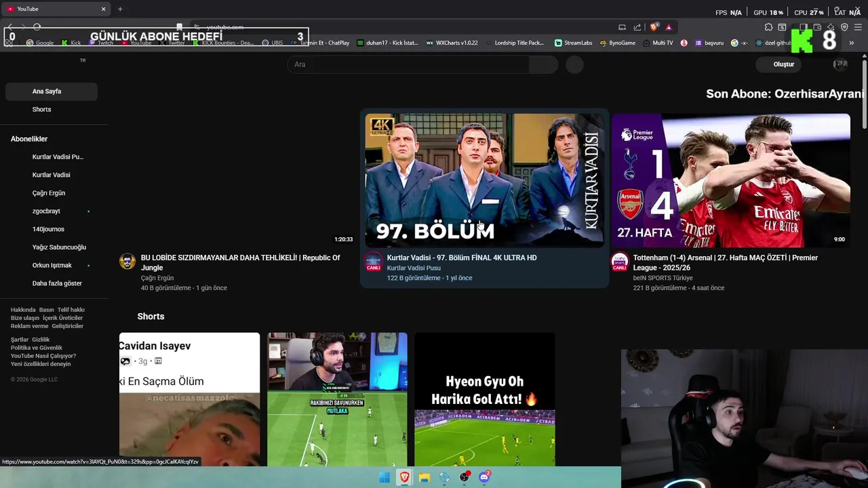The width and height of the screenshot is (868, 488).
Task: Open the Hyeon Gyu Oh Short
Action: 485,399
